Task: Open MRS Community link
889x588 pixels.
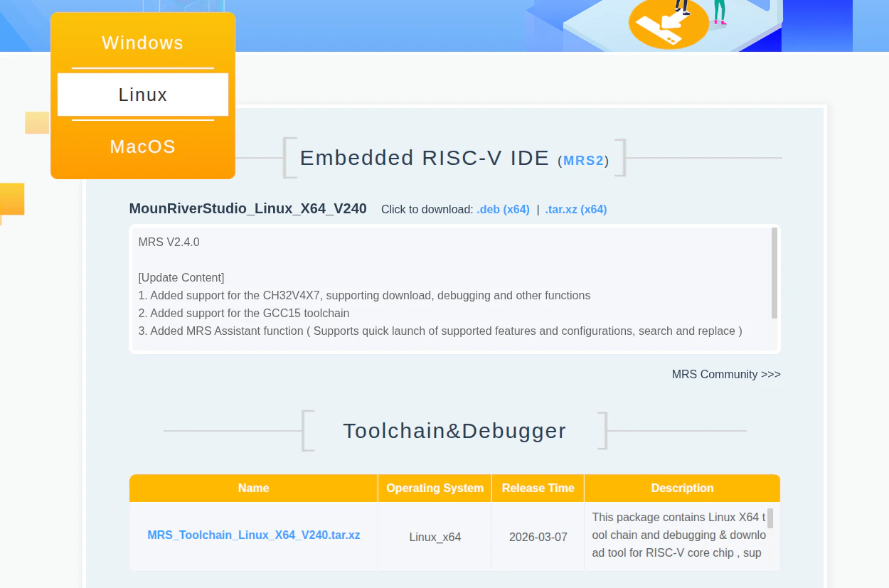Action: pyautogui.click(x=726, y=374)
